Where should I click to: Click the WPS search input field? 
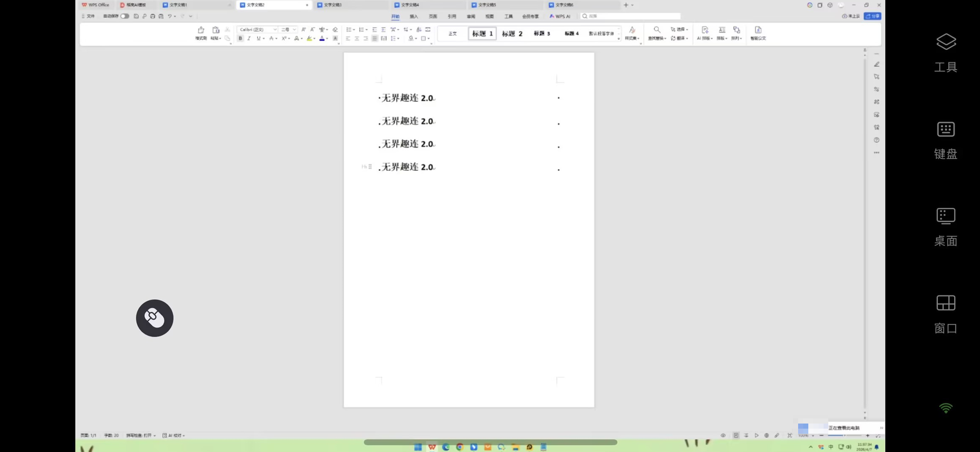pyautogui.click(x=631, y=16)
